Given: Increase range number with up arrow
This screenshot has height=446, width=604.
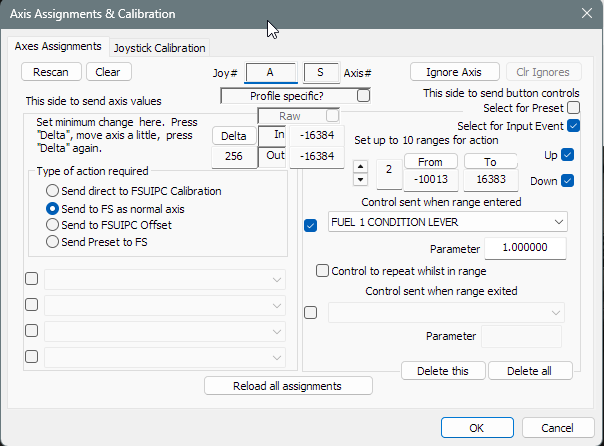Looking at the screenshot, I should [x=361, y=167].
